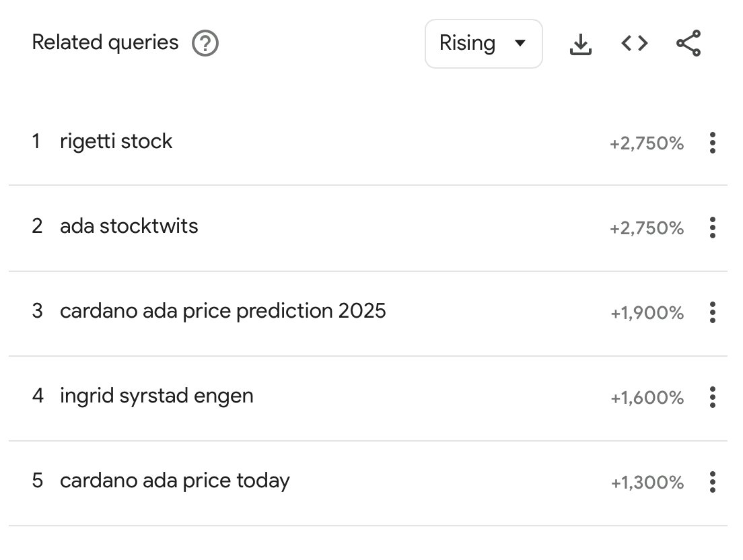Expand the Rising dropdown
743x560 pixels.
click(483, 44)
